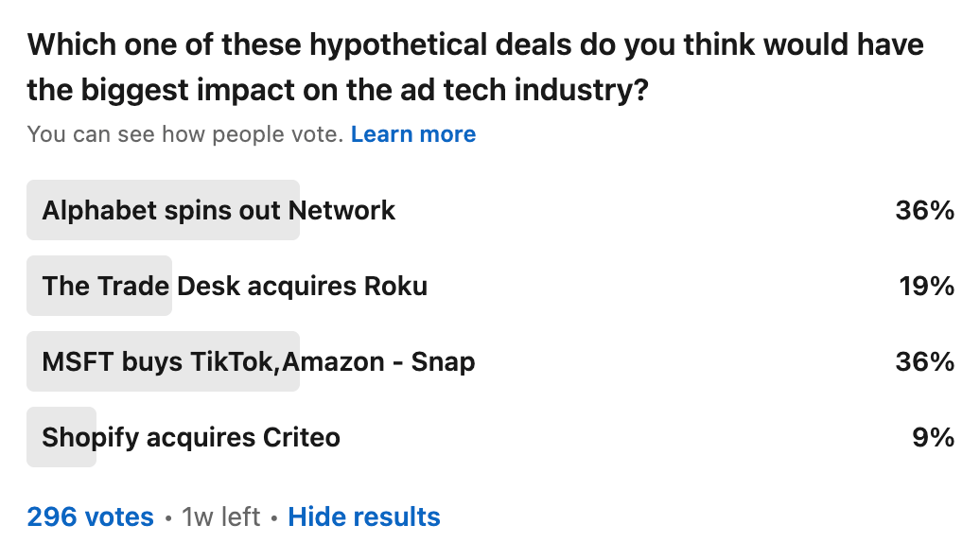
Task: Click the 36% result beside MSFT option
Action: click(924, 361)
